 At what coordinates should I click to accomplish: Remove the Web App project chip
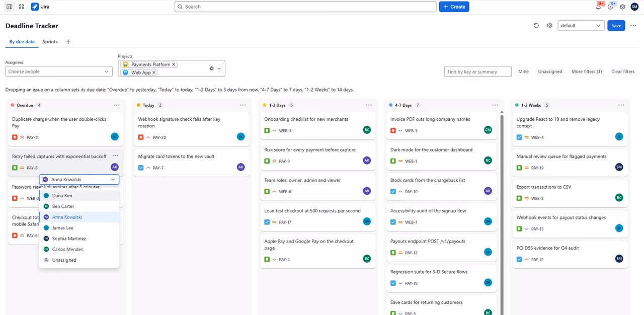(154, 72)
